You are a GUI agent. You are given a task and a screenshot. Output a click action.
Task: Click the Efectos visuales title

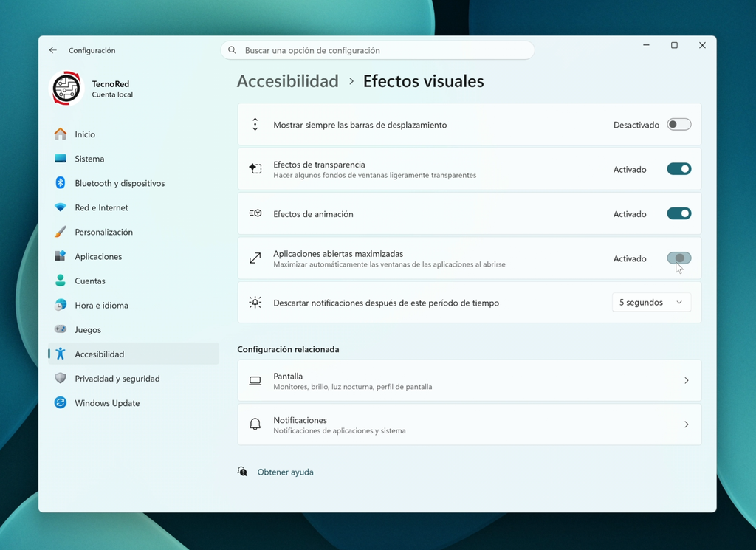[x=423, y=81]
